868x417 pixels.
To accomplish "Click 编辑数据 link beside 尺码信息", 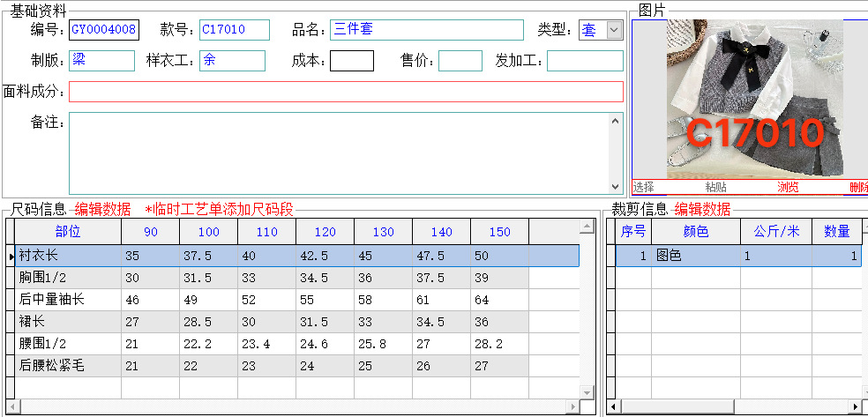I will click(103, 210).
